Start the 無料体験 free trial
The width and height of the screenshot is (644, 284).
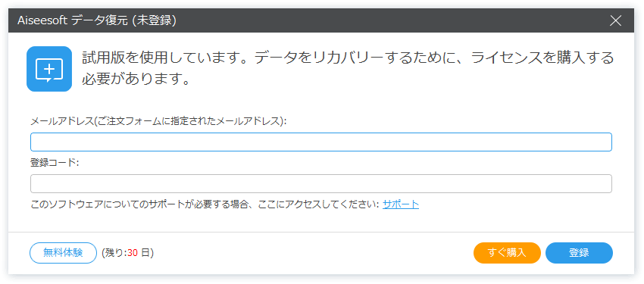click(63, 252)
